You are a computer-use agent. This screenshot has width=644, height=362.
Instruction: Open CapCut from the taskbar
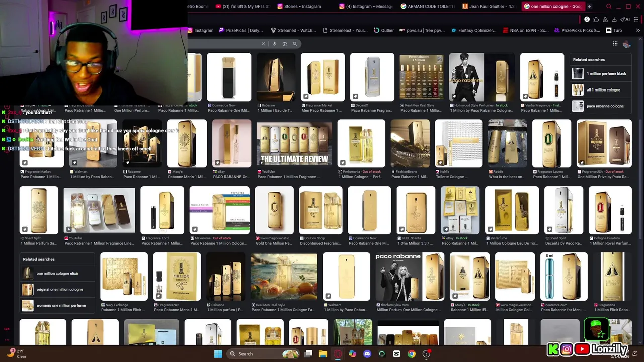(x=397, y=354)
